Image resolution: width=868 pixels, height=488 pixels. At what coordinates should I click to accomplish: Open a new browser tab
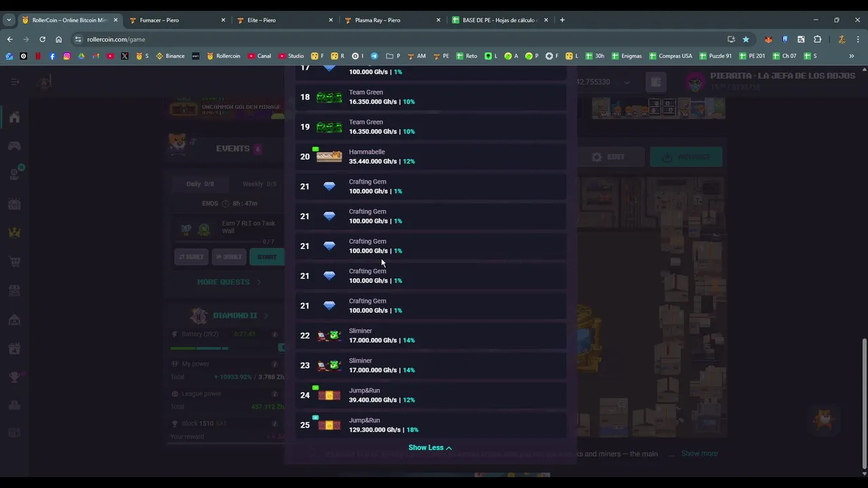pyautogui.click(x=562, y=20)
